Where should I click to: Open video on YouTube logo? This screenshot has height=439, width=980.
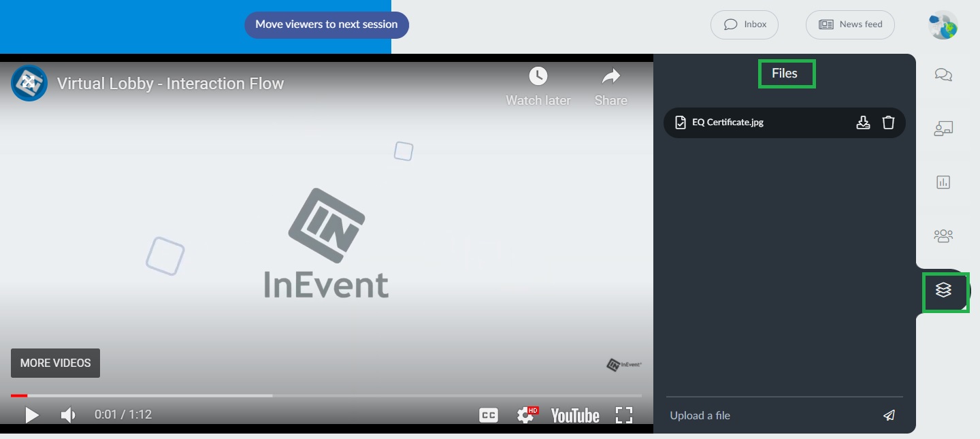[575, 415]
